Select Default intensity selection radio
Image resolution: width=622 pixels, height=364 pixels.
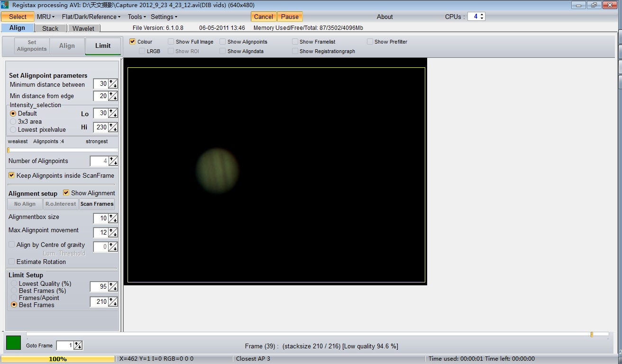click(13, 114)
